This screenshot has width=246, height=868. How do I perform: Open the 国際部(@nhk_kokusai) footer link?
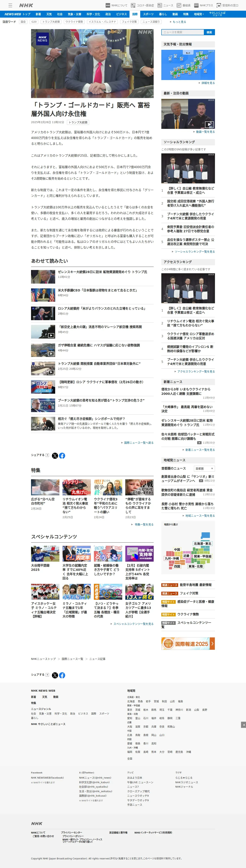93,796
